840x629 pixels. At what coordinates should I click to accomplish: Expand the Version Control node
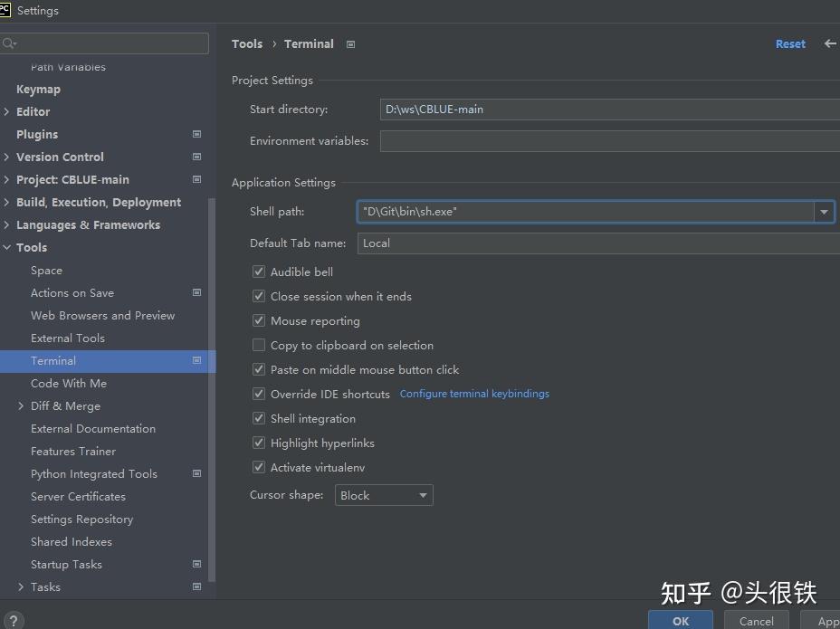6,157
